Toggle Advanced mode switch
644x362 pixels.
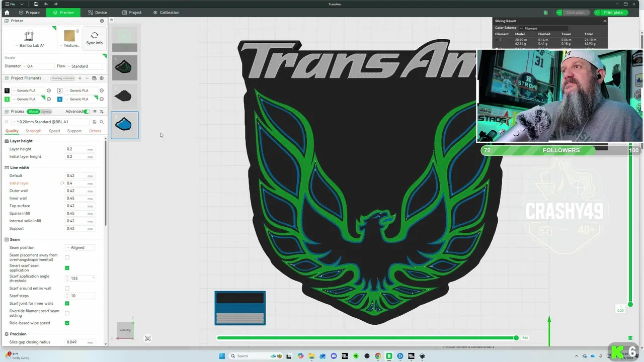point(87,112)
